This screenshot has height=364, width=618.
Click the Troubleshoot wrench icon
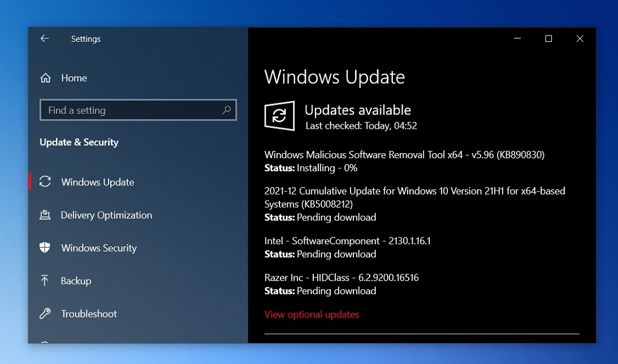coord(45,314)
